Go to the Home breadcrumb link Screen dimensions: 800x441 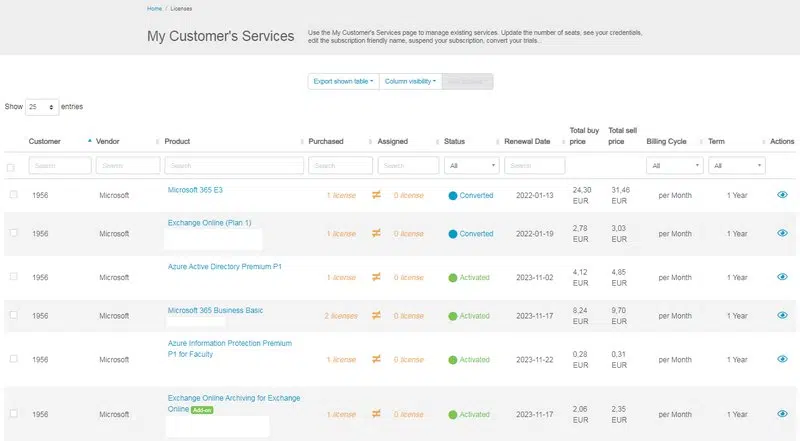[154, 9]
